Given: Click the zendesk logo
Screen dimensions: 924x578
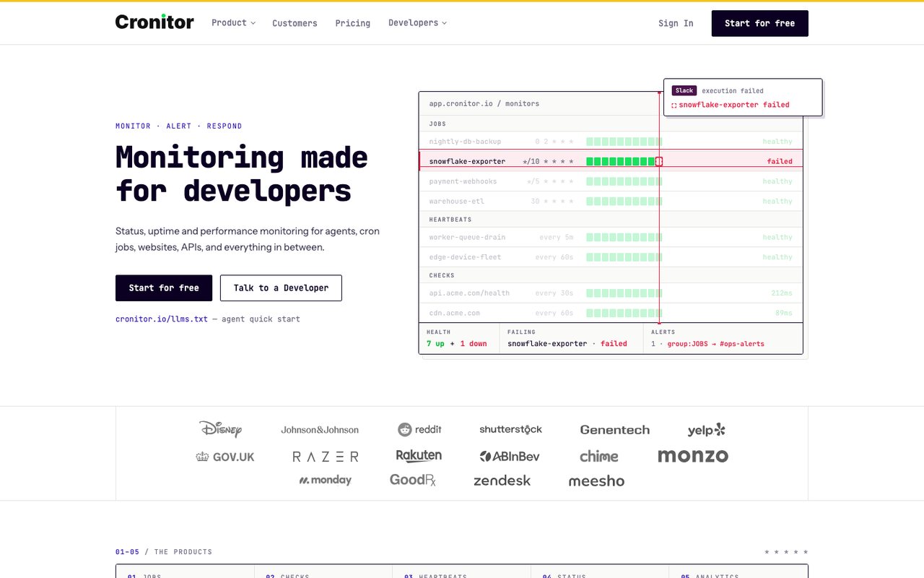Looking at the screenshot, I should (502, 480).
